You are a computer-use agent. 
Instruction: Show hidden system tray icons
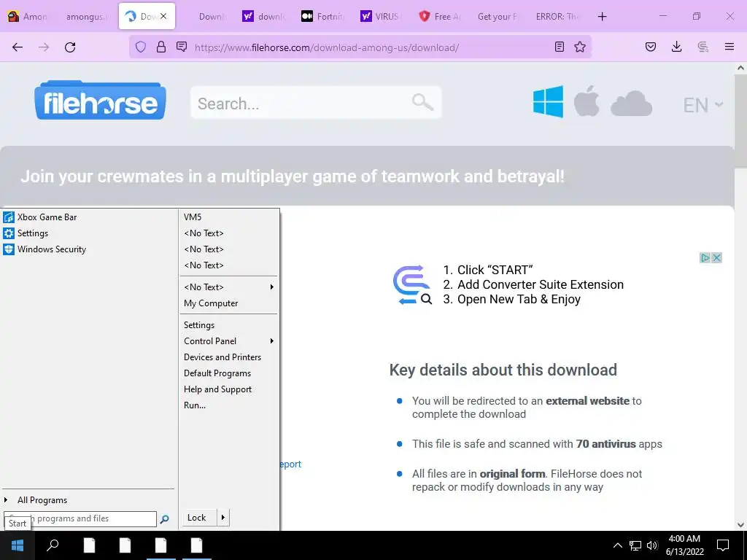(617, 545)
